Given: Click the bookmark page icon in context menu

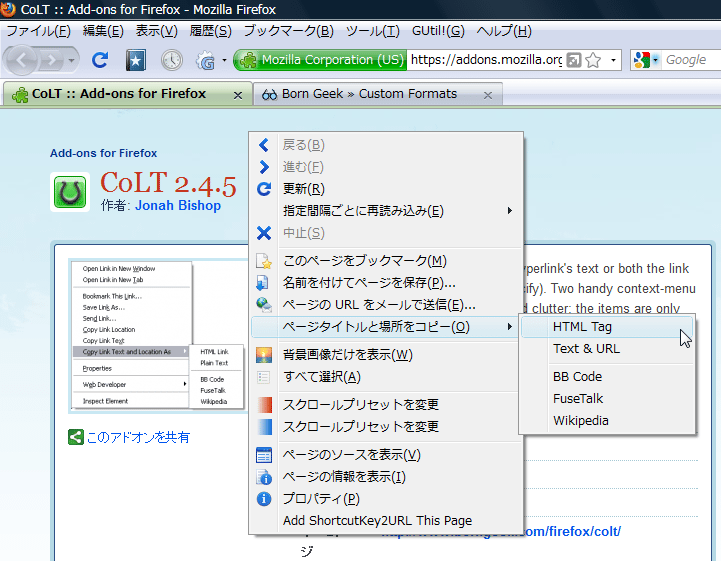Looking at the screenshot, I should point(263,261).
